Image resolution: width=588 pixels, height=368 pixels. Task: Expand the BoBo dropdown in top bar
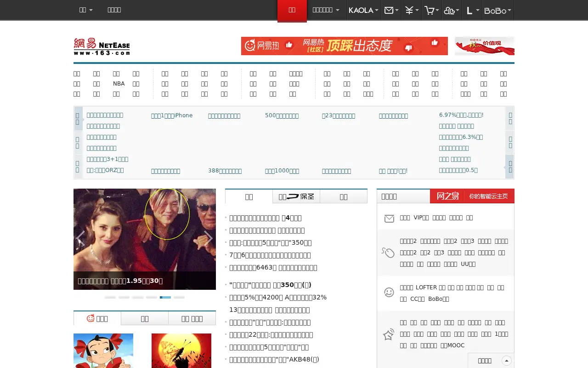498,10
